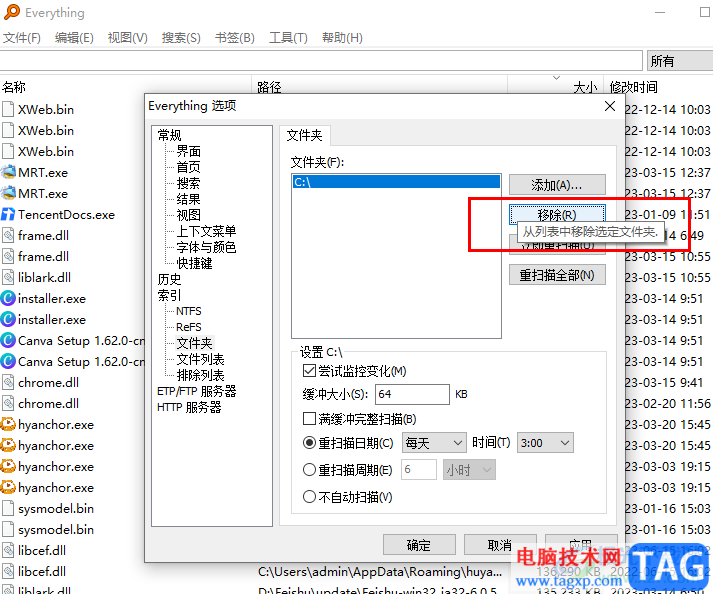713x594 pixels.
Task: Select the C:\ folder entry in list
Action: point(396,182)
